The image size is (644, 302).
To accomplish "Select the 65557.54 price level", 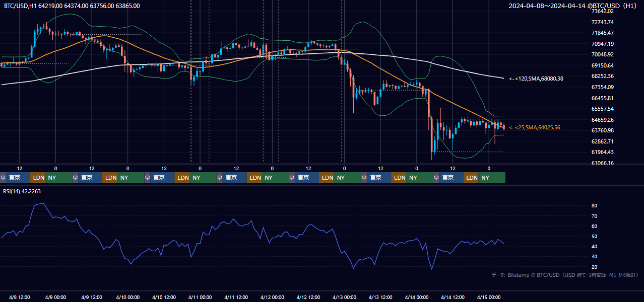I will coord(602,109).
